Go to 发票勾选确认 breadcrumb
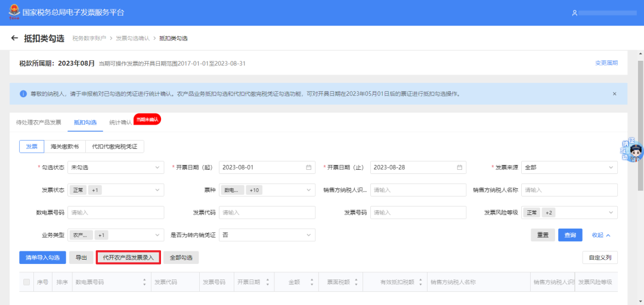This screenshot has width=644, height=305. point(132,38)
